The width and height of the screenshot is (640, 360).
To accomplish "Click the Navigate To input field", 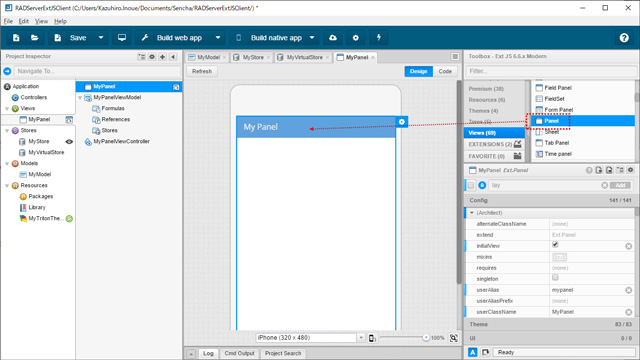I will click(97, 71).
